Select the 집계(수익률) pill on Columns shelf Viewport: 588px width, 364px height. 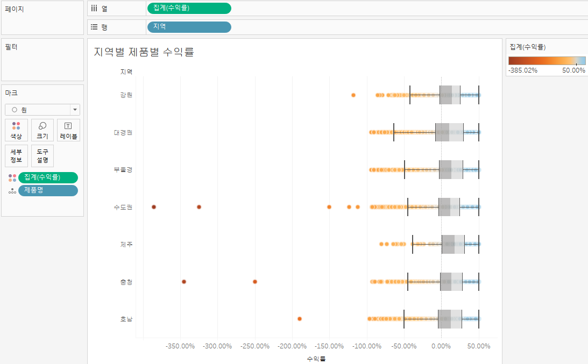coord(189,8)
